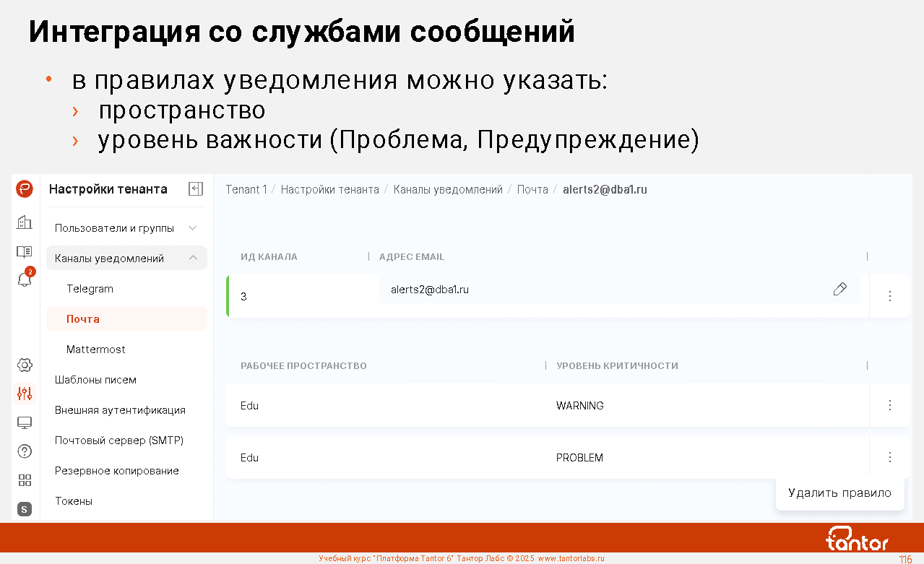Open the modules grid icon
Image resolution: width=924 pixels, height=564 pixels.
pyautogui.click(x=25, y=480)
